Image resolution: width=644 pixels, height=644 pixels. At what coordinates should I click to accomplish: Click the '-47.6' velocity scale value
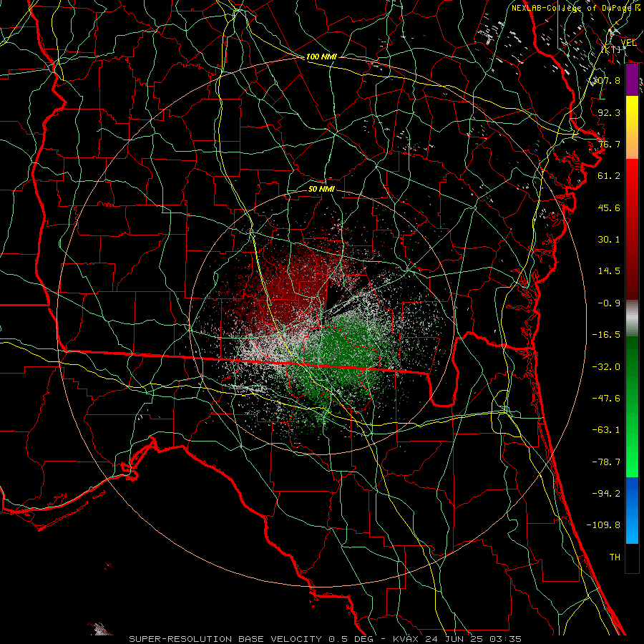pyautogui.click(x=606, y=399)
